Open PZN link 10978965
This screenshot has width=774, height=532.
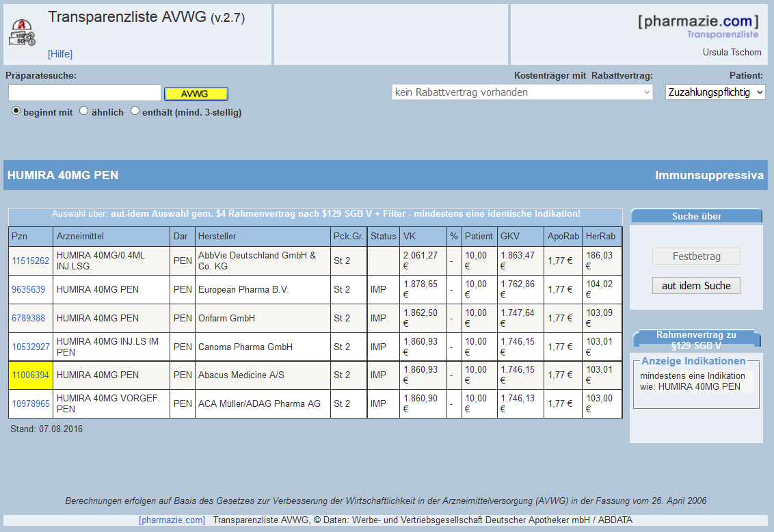point(31,403)
